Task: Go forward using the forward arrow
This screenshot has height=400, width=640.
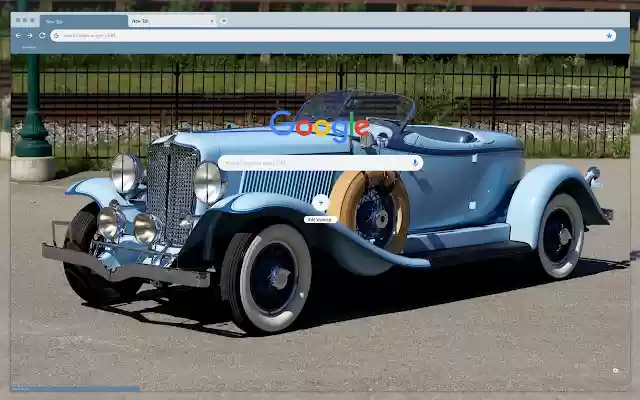Action: (30, 36)
